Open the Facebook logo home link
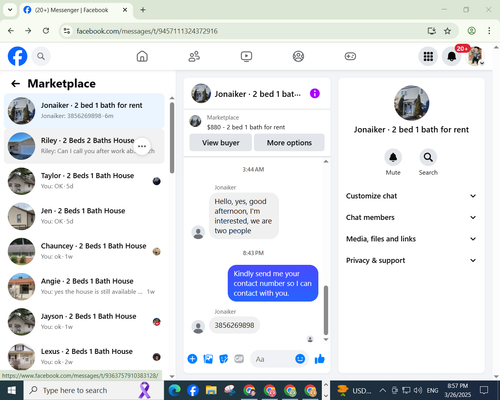Image resolution: width=500 pixels, height=400 pixels. [17, 56]
